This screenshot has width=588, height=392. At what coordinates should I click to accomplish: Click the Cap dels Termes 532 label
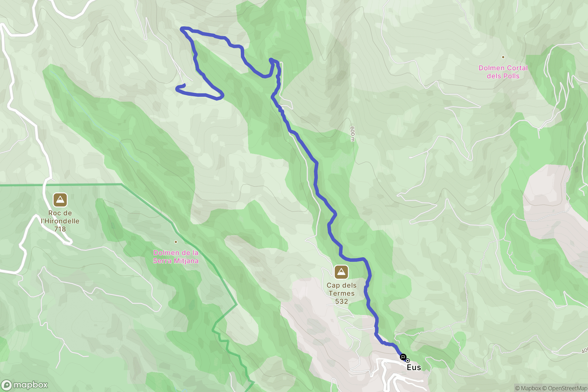(342, 293)
